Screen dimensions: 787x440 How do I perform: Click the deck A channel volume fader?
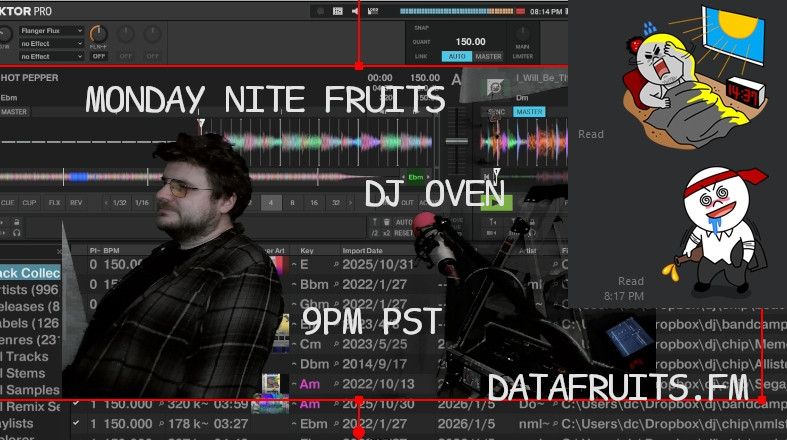tap(457, 141)
